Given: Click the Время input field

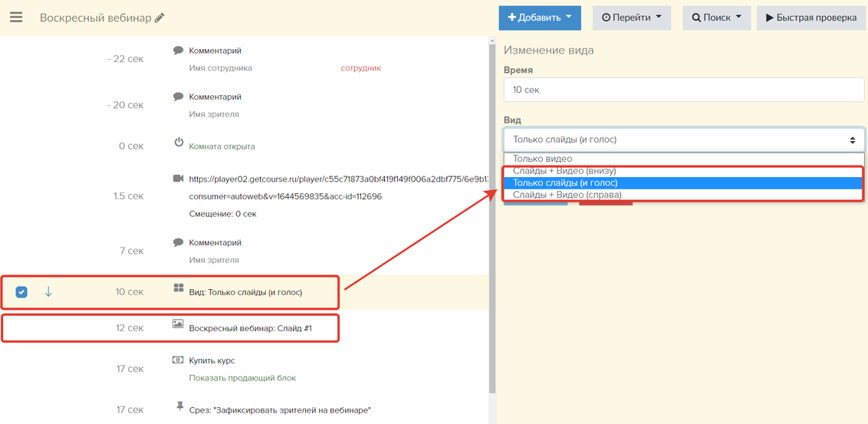Looking at the screenshot, I should click(x=683, y=90).
